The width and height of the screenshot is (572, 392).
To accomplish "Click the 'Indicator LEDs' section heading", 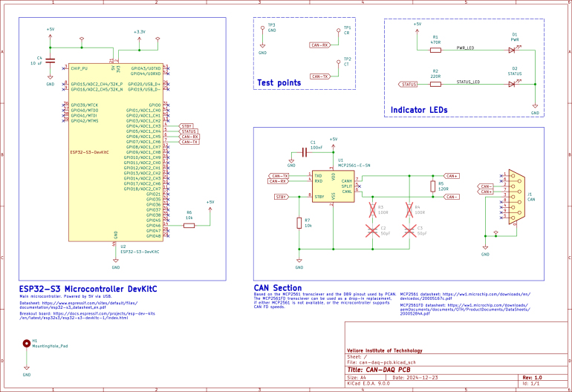I will [419, 110].
